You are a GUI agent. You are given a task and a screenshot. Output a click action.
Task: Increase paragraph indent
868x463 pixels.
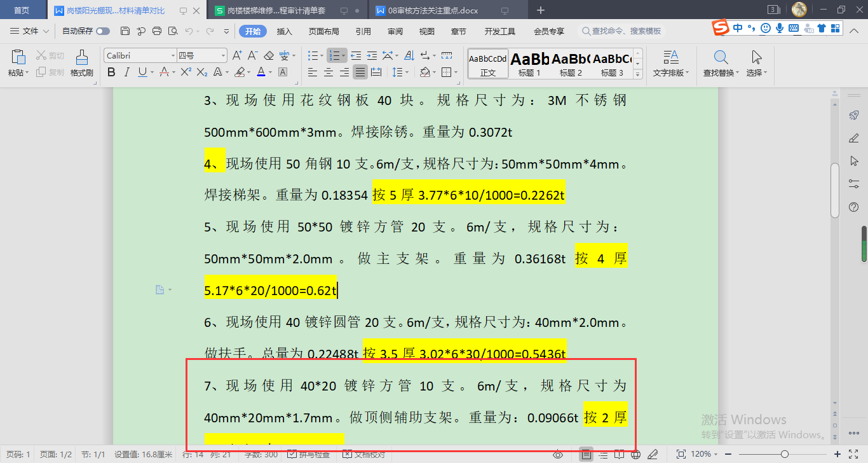click(x=372, y=55)
